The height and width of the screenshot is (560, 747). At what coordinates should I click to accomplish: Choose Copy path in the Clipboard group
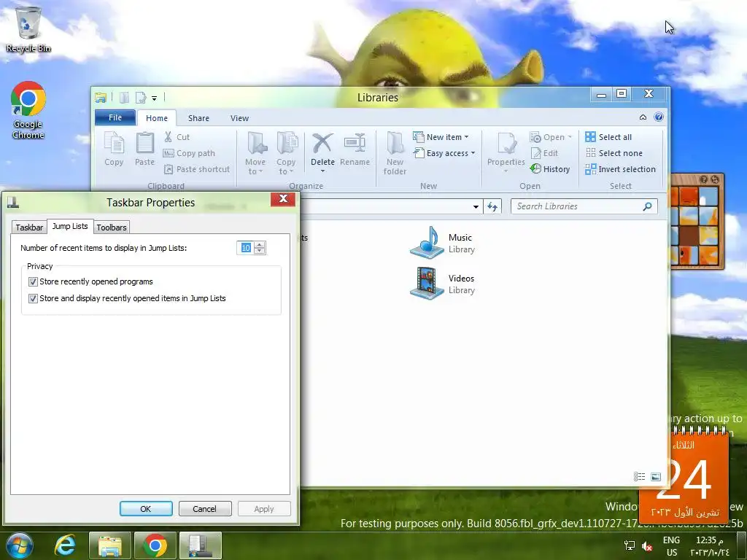[189, 153]
